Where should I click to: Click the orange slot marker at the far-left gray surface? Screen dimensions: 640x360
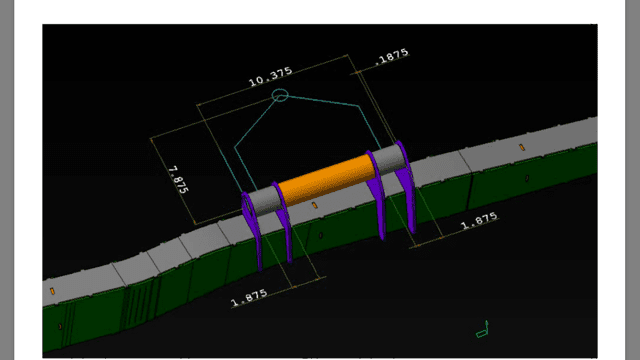(52, 291)
